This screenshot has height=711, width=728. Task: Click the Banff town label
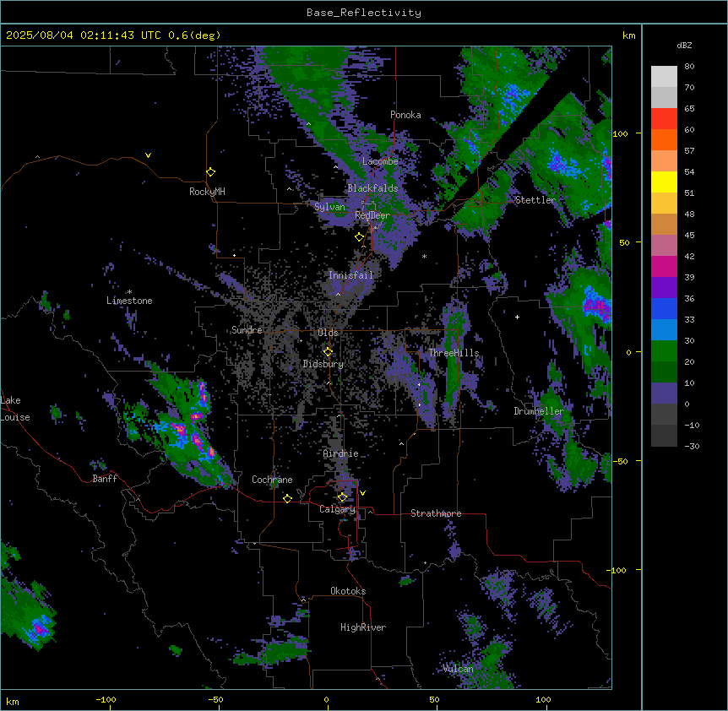pyautogui.click(x=105, y=479)
